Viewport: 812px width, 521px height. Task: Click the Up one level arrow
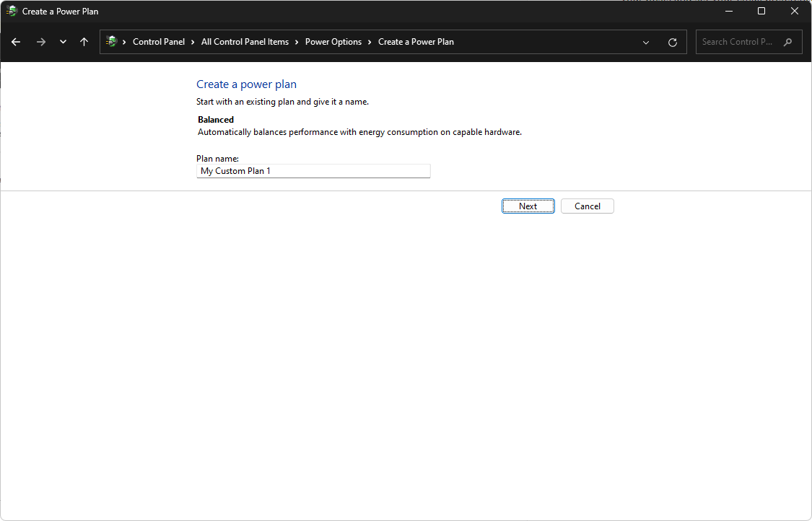pos(84,42)
